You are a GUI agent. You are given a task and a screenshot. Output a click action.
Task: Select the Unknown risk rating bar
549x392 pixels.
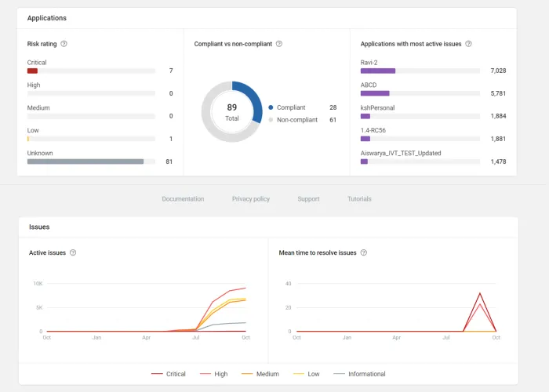coord(85,162)
